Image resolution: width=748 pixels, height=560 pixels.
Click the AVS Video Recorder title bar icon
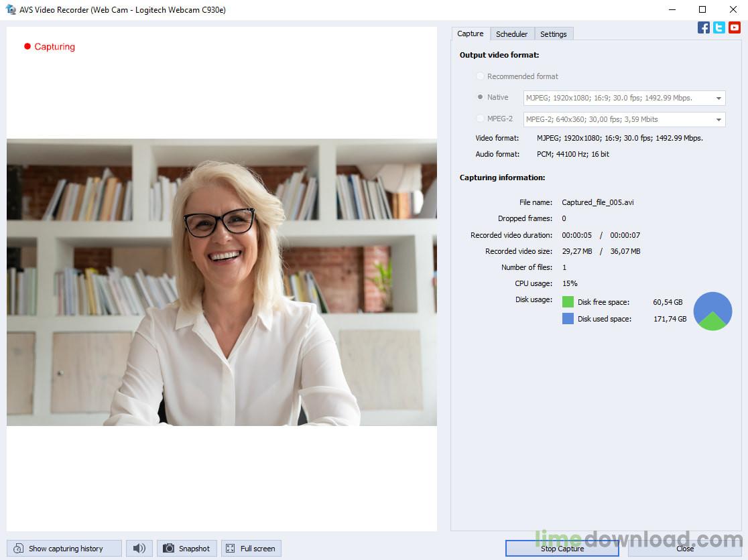(10, 9)
